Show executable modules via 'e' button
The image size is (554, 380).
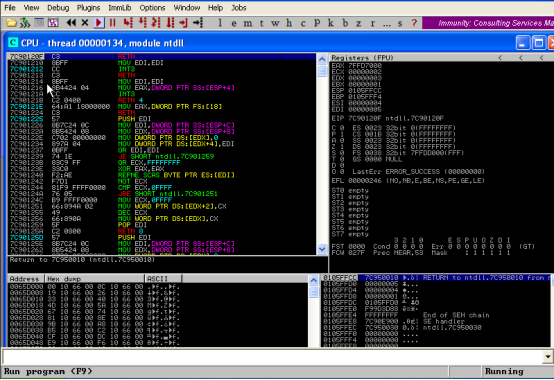click(234, 23)
